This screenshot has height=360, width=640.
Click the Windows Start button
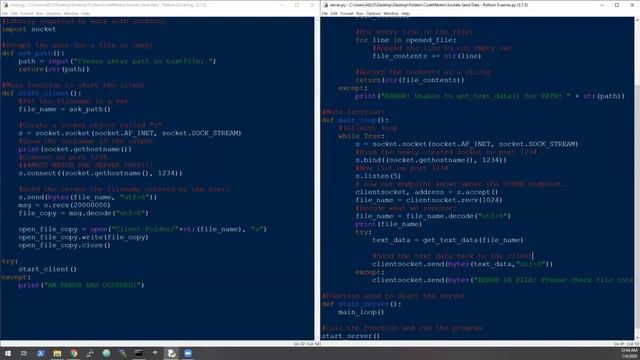tap(8, 353)
